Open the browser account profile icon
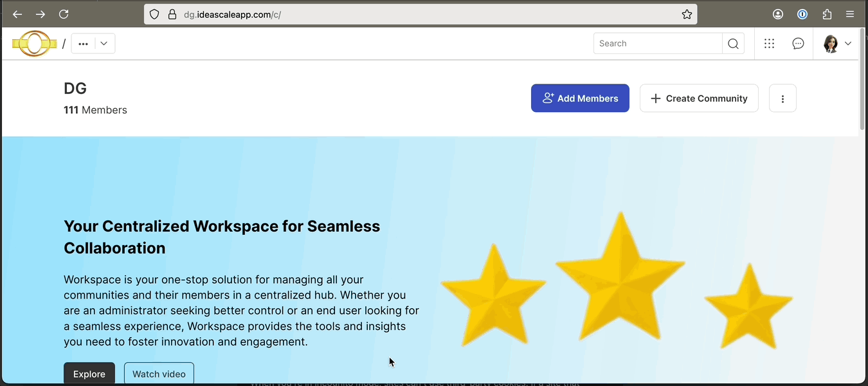This screenshot has height=386, width=868. [x=778, y=14]
